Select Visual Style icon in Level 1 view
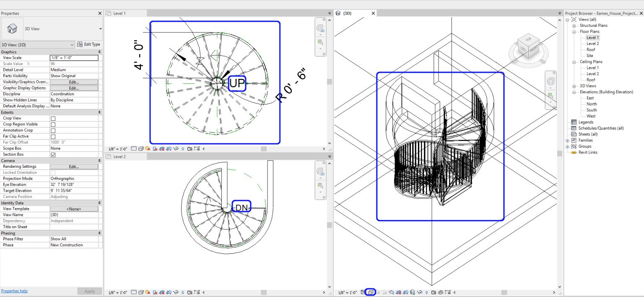 click(141, 148)
